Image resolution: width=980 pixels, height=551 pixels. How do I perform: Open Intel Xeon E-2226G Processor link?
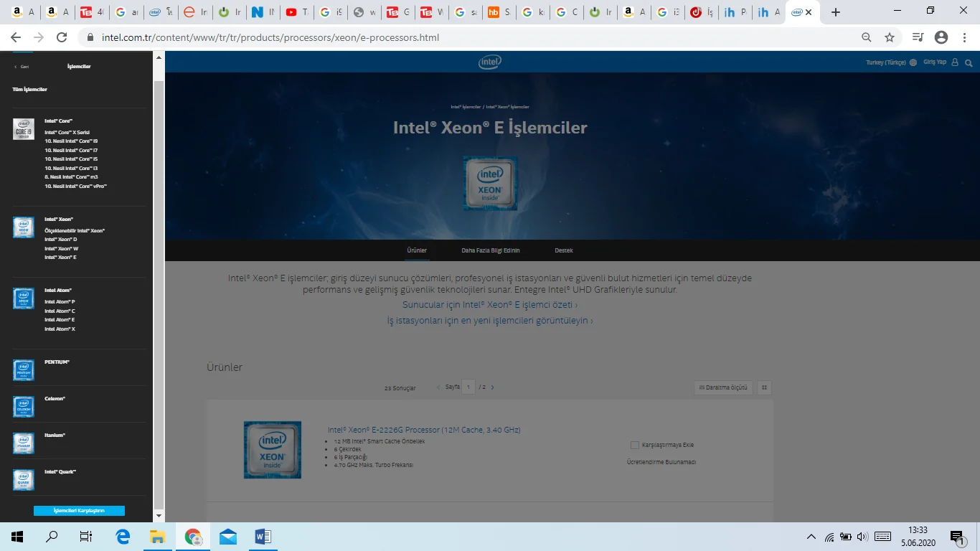424,430
